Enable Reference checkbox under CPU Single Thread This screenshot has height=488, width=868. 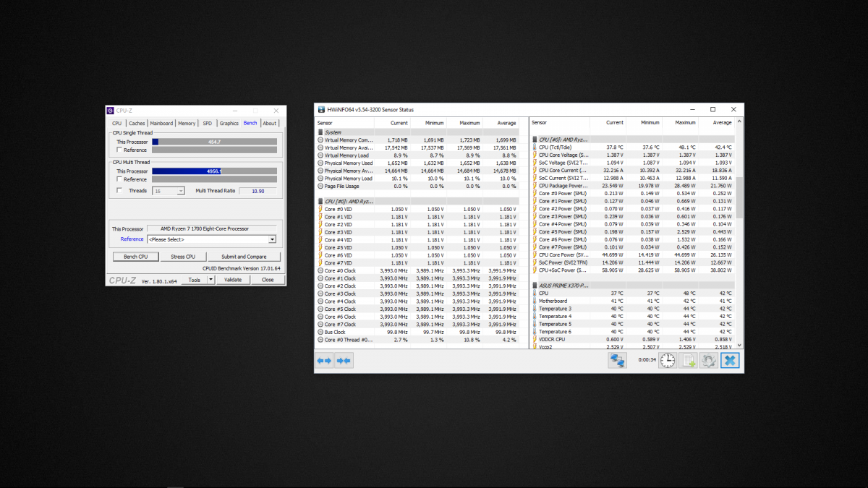click(119, 150)
